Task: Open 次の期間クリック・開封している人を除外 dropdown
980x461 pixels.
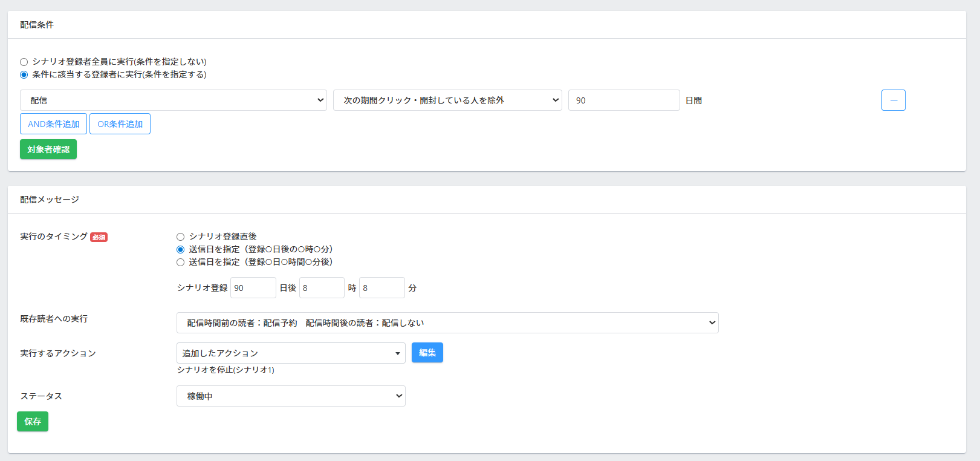Action: click(447, 100)
